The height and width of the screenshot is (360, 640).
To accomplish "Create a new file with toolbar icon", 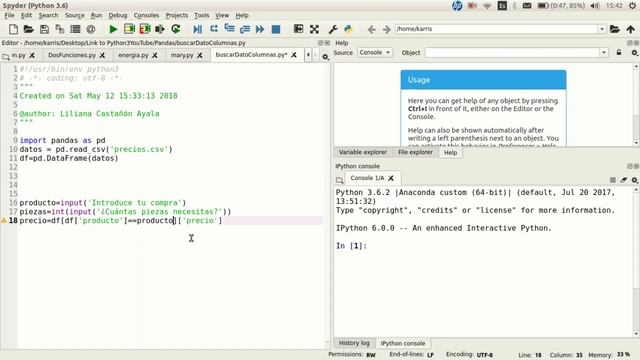I will pyautogui.click(x=13, y=29).
